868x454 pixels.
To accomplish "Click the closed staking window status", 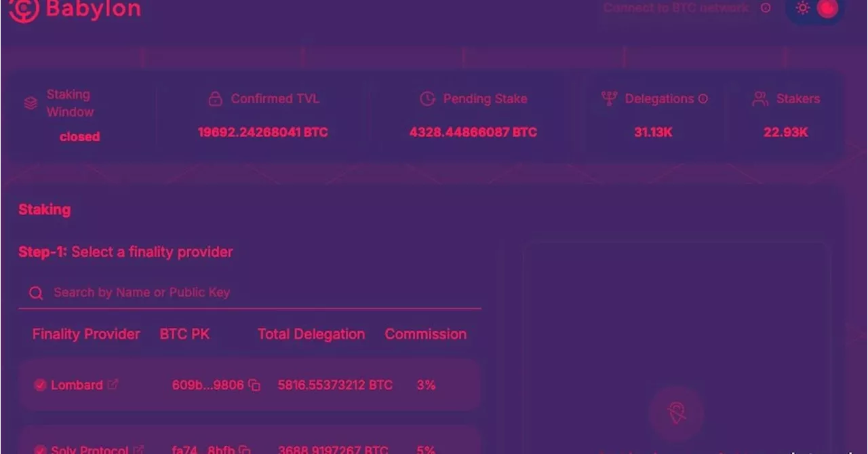I will (x=79, y=136).
